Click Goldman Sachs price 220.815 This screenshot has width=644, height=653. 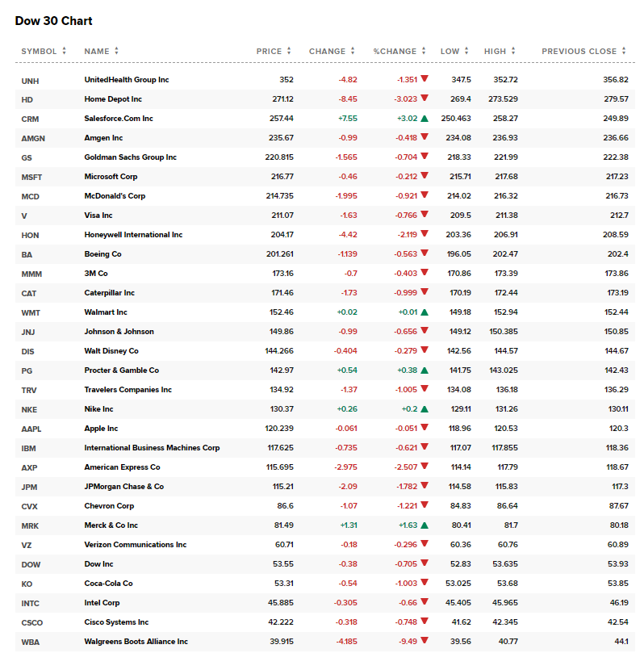pyautogui.click(x=279, y=157)
